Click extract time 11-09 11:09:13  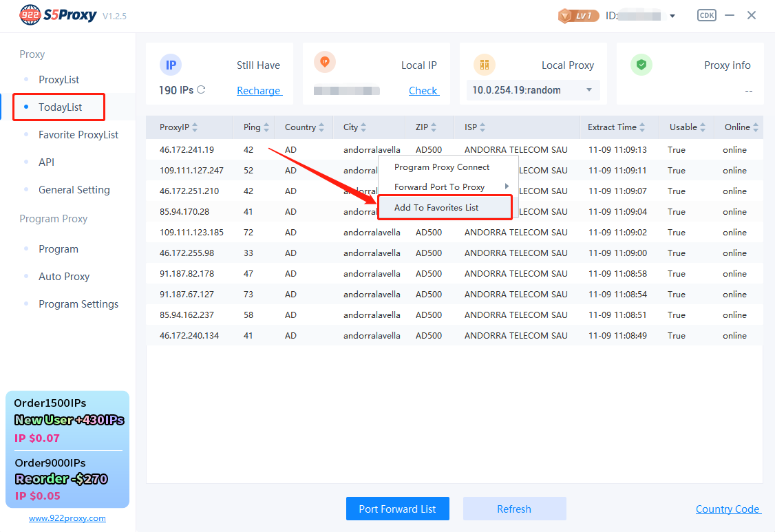point(617,150)
